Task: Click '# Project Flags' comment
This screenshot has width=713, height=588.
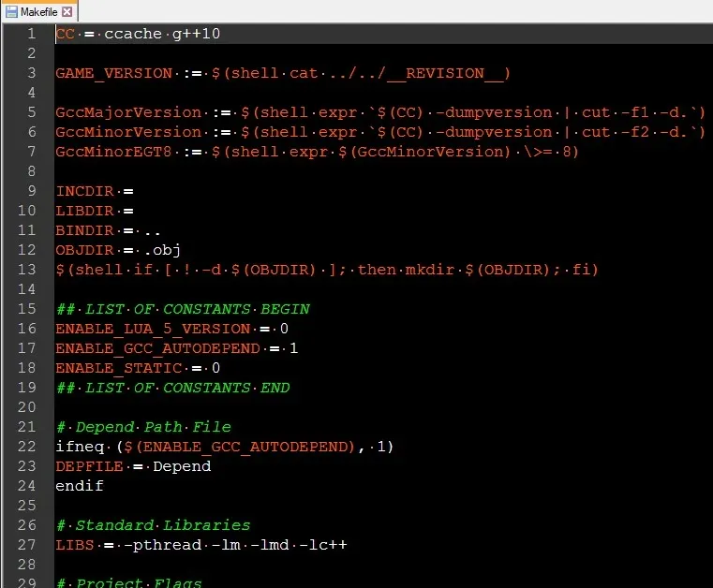Action: [x=128, y=582]
